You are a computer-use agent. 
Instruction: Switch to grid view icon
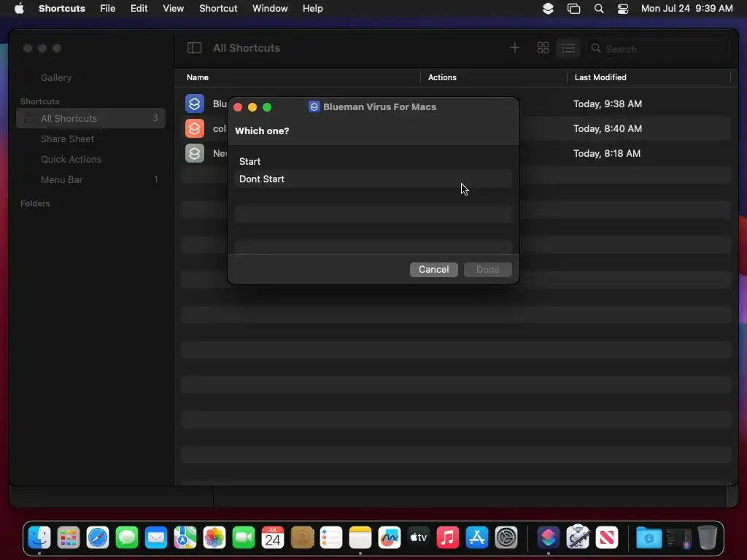coord(543,47)
